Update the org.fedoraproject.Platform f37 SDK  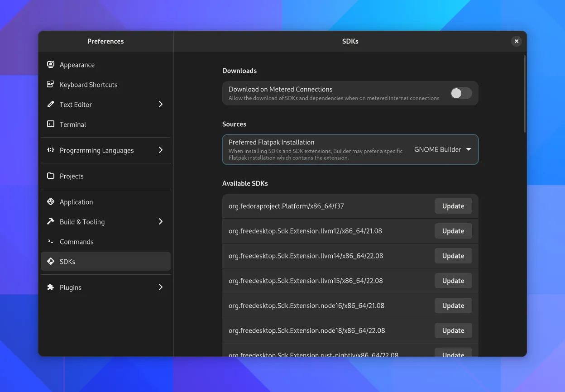coord(453,206)
